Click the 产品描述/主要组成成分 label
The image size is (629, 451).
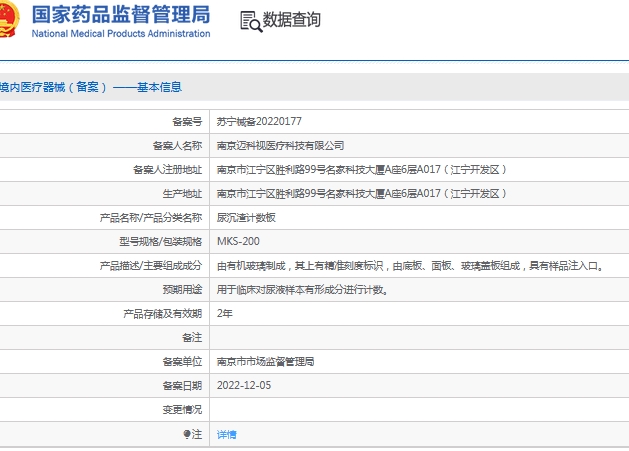point(151,266)
